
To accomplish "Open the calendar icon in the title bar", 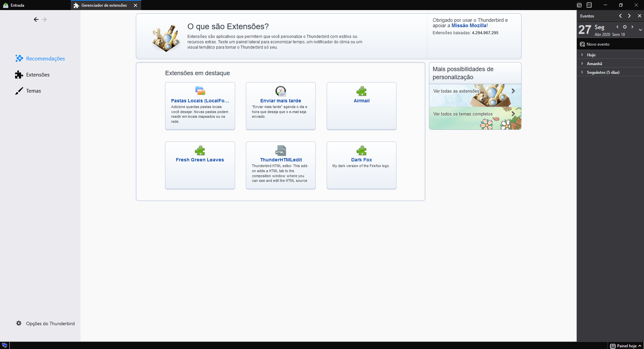I will [x=579, y=5].
